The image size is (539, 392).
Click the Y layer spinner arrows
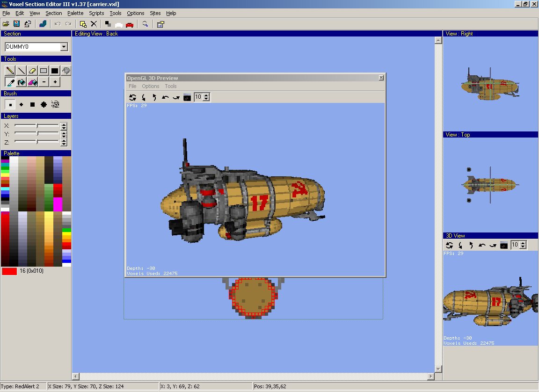click(x=64, y=134)
